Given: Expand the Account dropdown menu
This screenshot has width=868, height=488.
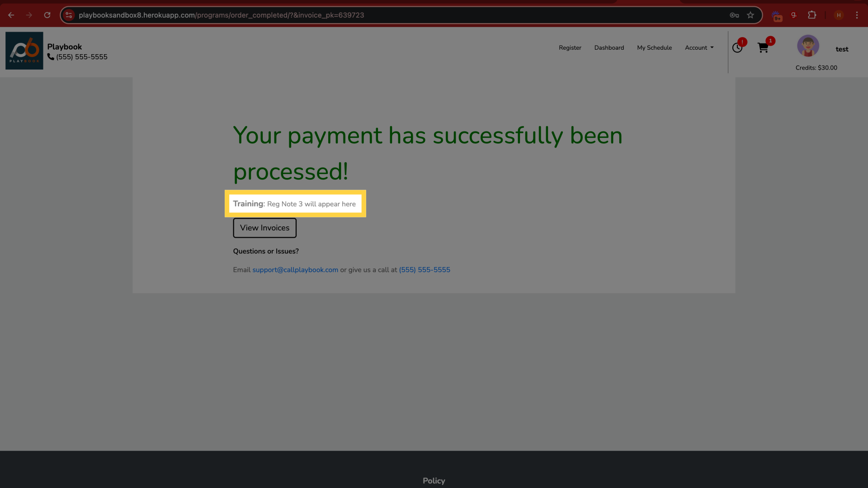Looking at the screenshot, I should [x=698, y=47].
